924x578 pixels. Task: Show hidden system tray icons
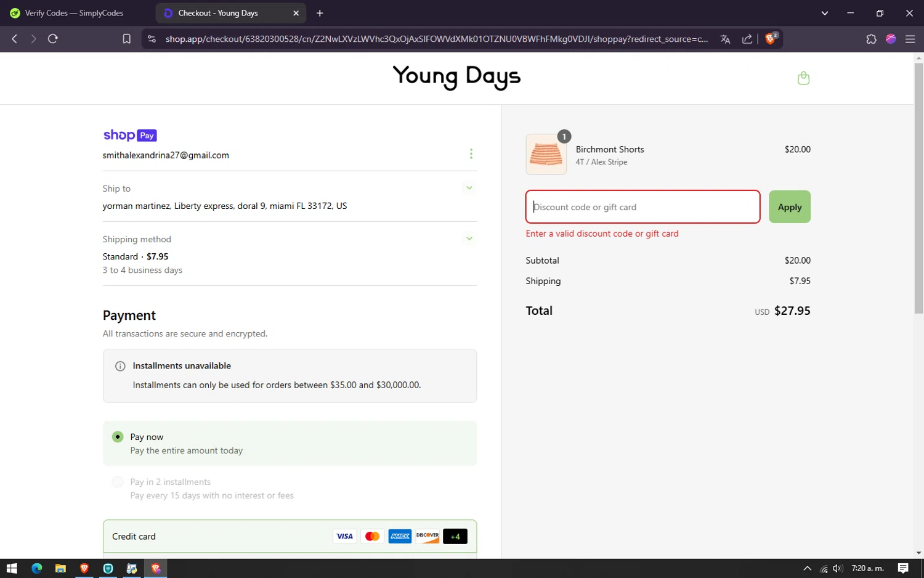coord(808,568)
